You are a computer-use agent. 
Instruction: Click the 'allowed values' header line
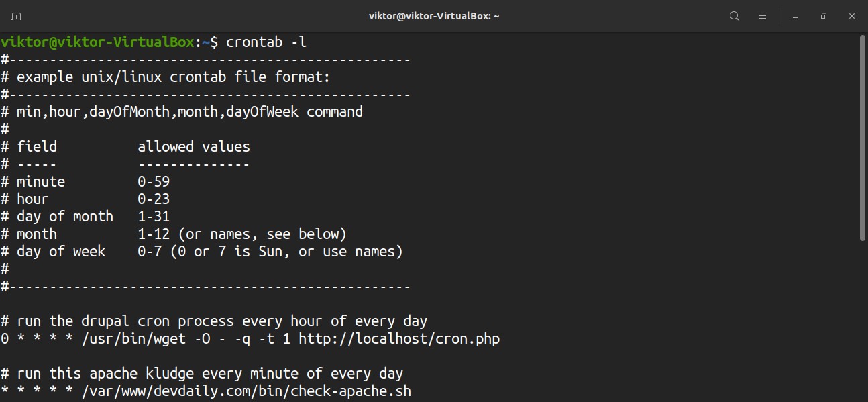pos(193,146)
